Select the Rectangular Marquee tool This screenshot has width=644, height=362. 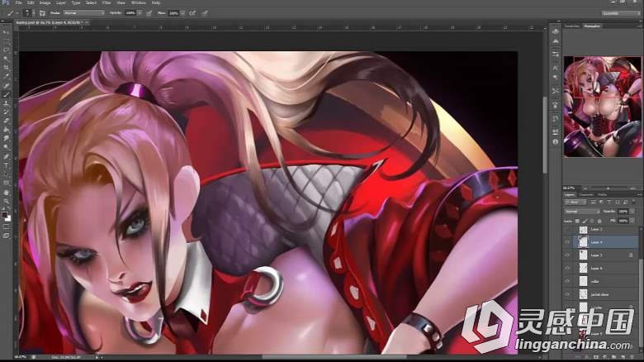(x=6, y=40)
